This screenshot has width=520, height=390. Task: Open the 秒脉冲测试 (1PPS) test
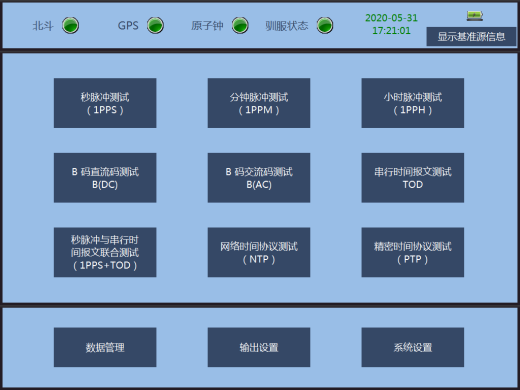105,103
